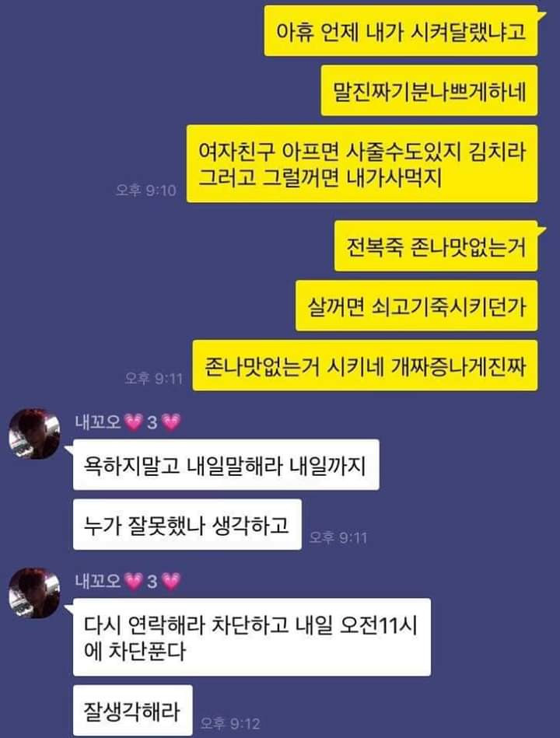
Task: Tap the 오후 9:11 timestamp beside yellow bubble
Action: click(153, 378)
